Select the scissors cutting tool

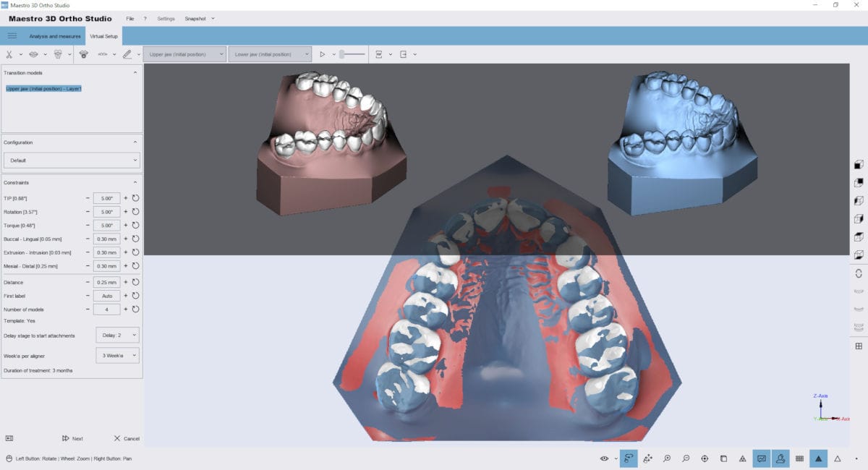[x=9, y=54]
